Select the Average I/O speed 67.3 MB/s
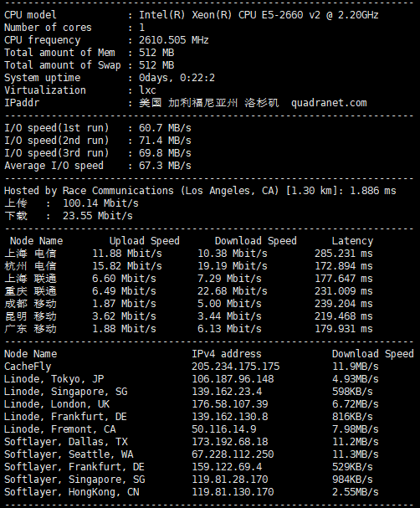This screenshot has width=420, height=508. pos(165,166)
